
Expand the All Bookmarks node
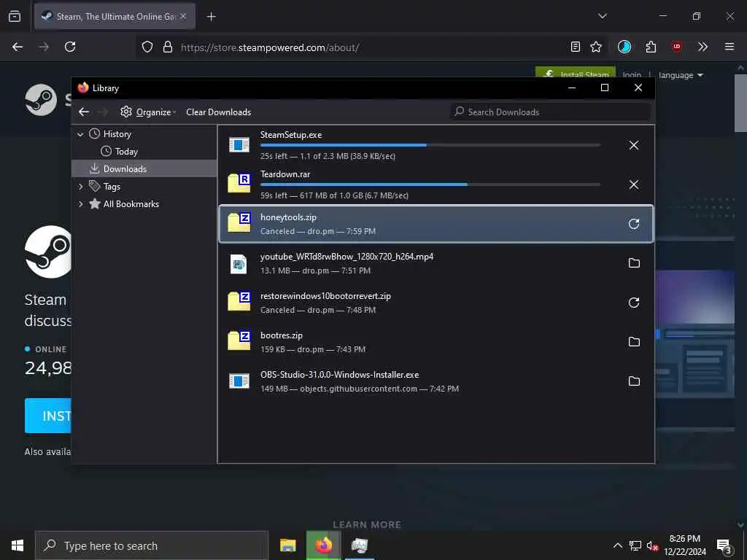point(80,204)
